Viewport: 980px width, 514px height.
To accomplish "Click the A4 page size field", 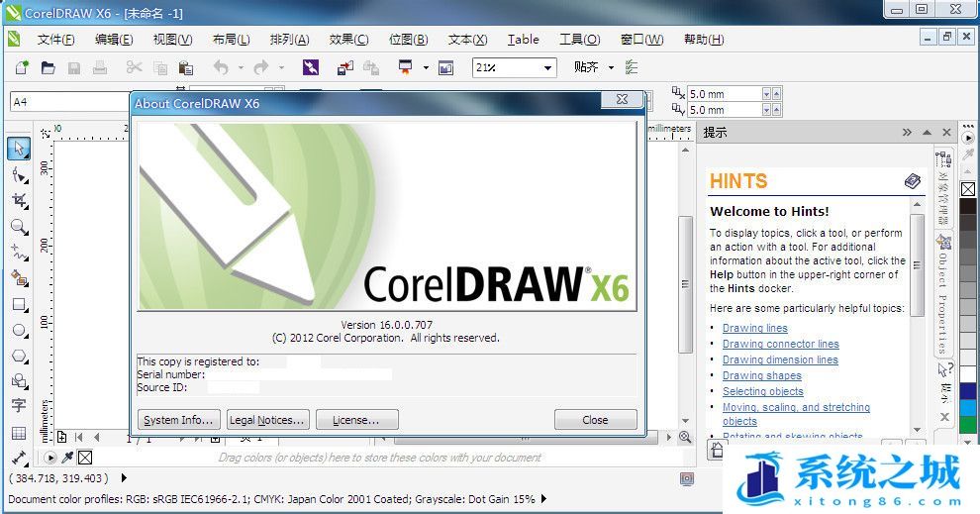I will (70, 102).
